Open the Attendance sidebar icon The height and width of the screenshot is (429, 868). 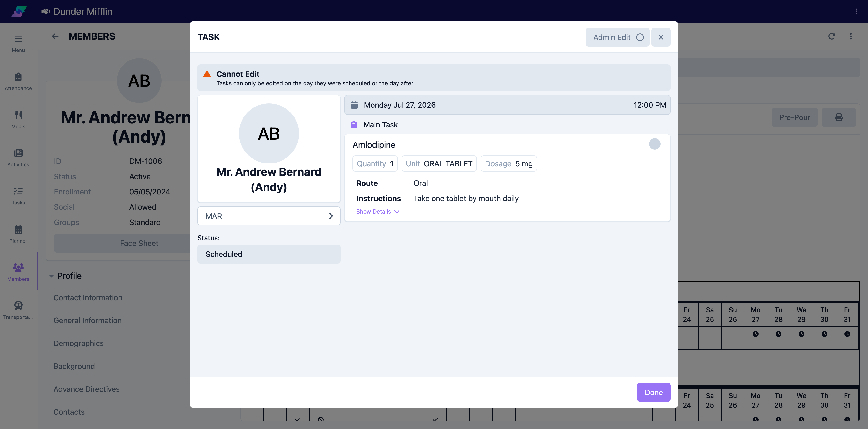coord(18,77)
